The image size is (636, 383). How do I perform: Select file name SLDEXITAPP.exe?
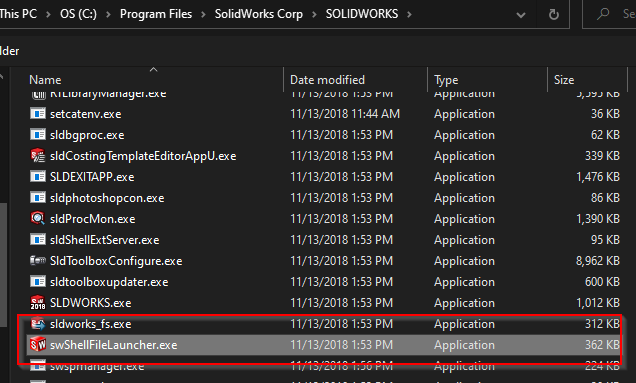tap(92, 177)
